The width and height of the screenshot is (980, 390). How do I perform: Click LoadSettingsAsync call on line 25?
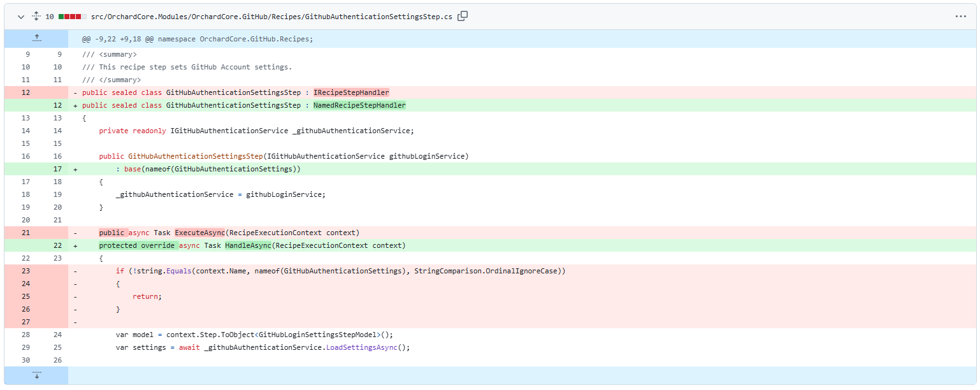click(x=361, y=347)
